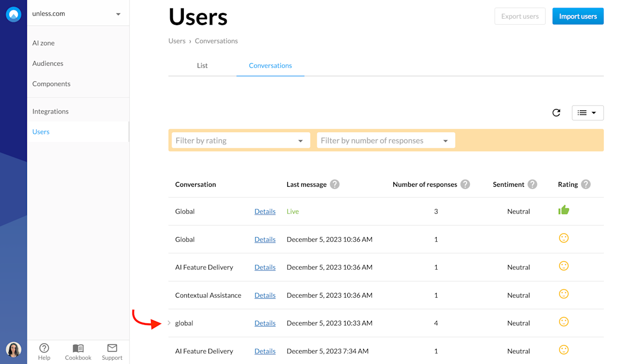Click the Export users button
Screen dimensions: 643x364
pyautogui.click(x=520, y=16)
